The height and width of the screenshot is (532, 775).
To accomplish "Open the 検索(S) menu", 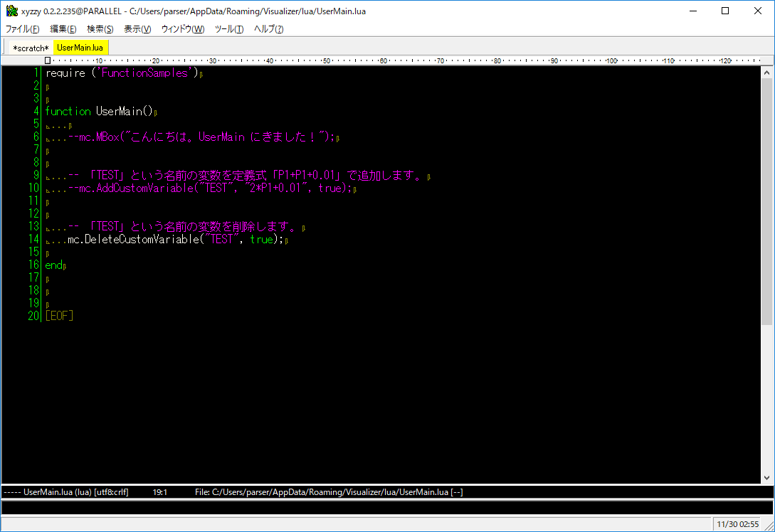I will [x=100, y=29].
